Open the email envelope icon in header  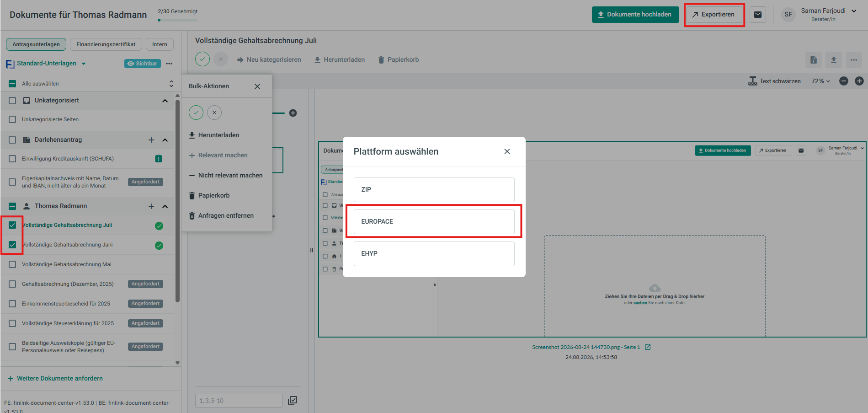coord(758,15)
